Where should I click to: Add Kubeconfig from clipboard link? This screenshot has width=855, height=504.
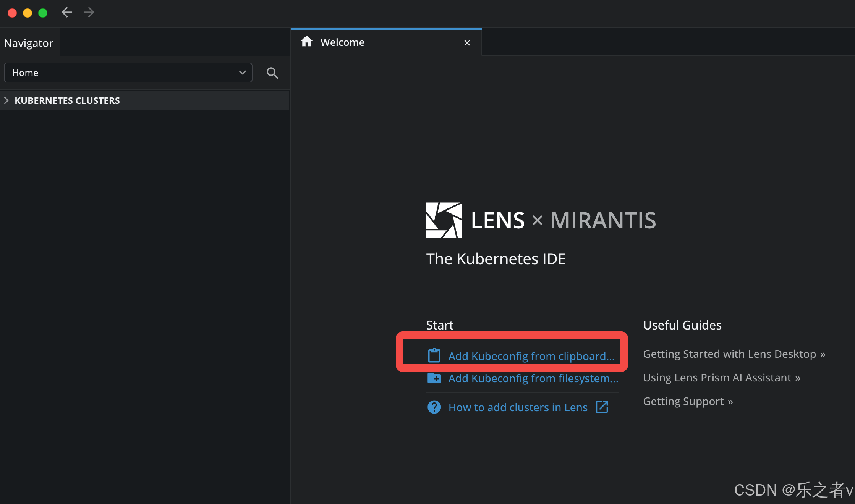[x=531, y=356]
